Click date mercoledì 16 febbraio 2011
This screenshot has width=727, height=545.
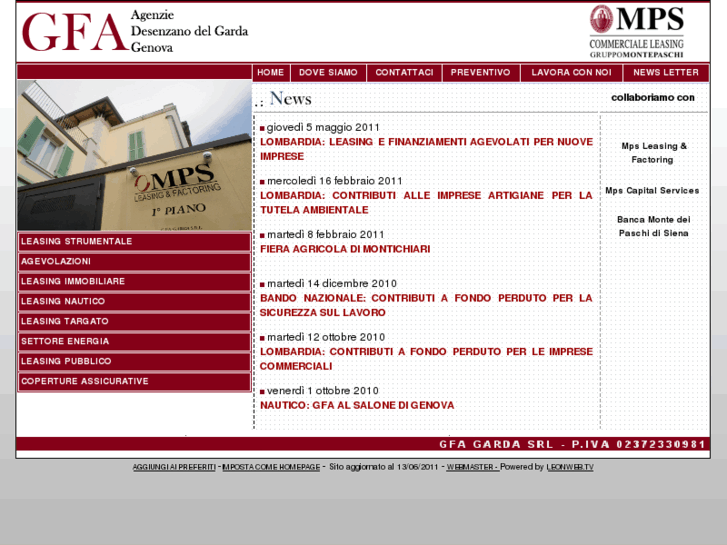335,181
